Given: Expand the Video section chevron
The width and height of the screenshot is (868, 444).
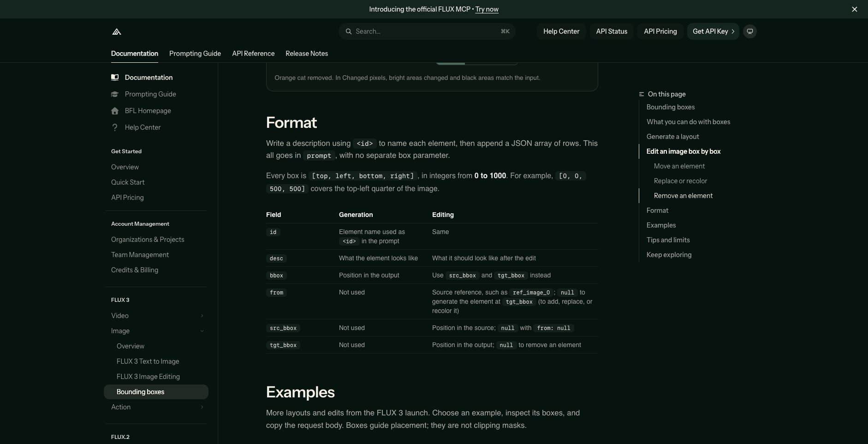Looking at the screenshot, I should tap(202, 316).
